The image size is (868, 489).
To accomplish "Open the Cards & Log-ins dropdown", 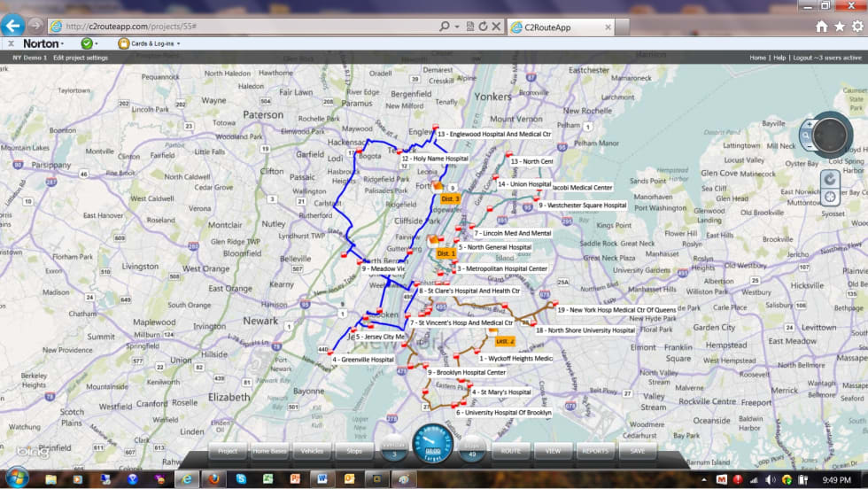I will 148,43.
